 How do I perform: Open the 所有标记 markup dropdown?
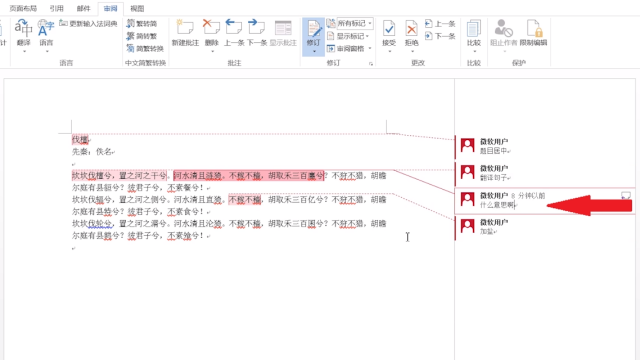point(355,23)
